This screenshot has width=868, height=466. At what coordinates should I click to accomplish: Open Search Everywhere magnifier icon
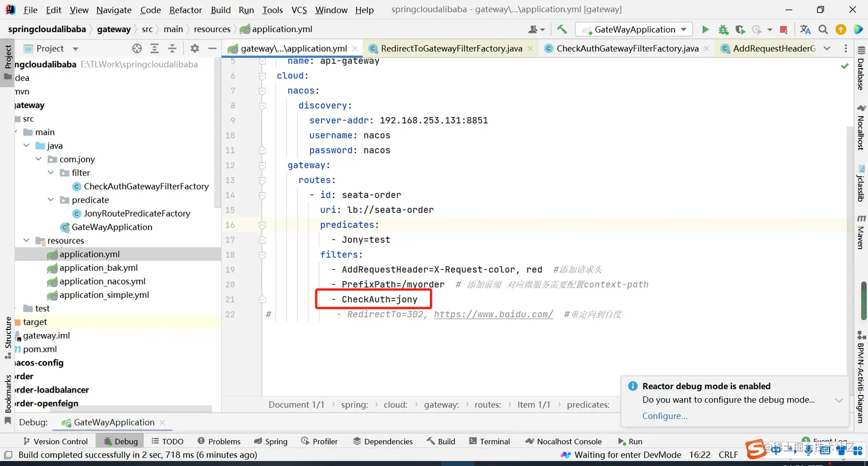click(823, 29)
